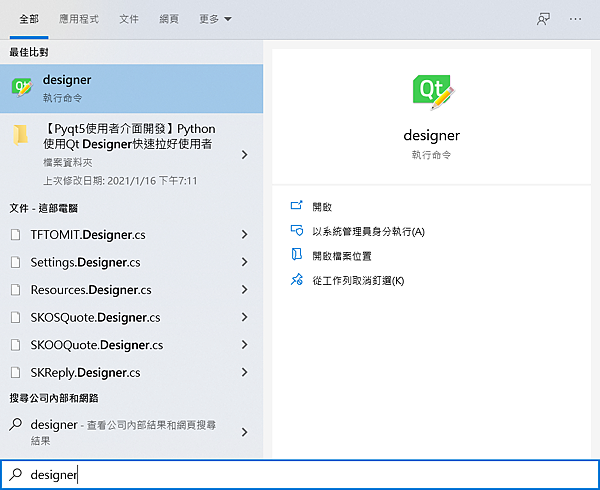Switch to the 應用程式 tab
Screen dimensions: 600x490
click(80, 19)
